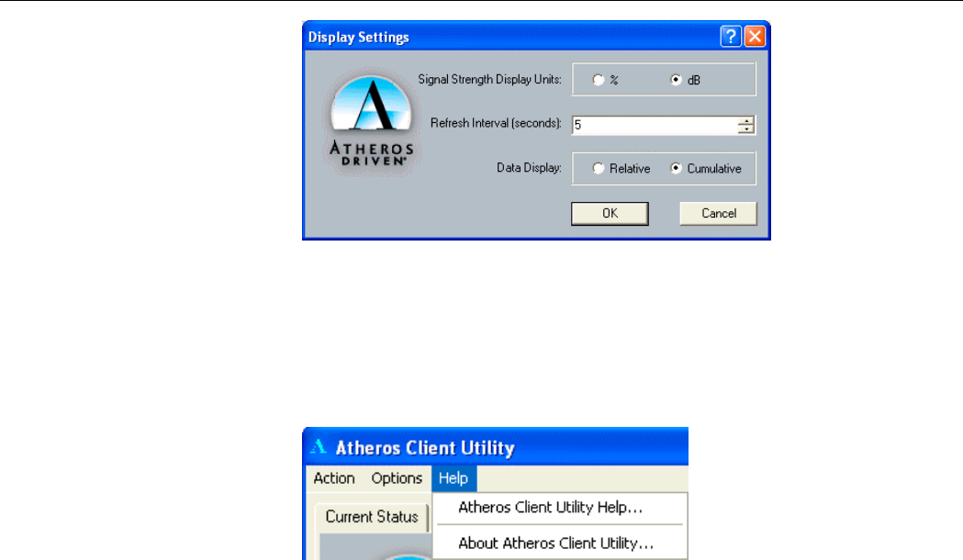Confirm Display Settings with OK
The height and width of the screenshot is (560, 963).
pos(610,214)
